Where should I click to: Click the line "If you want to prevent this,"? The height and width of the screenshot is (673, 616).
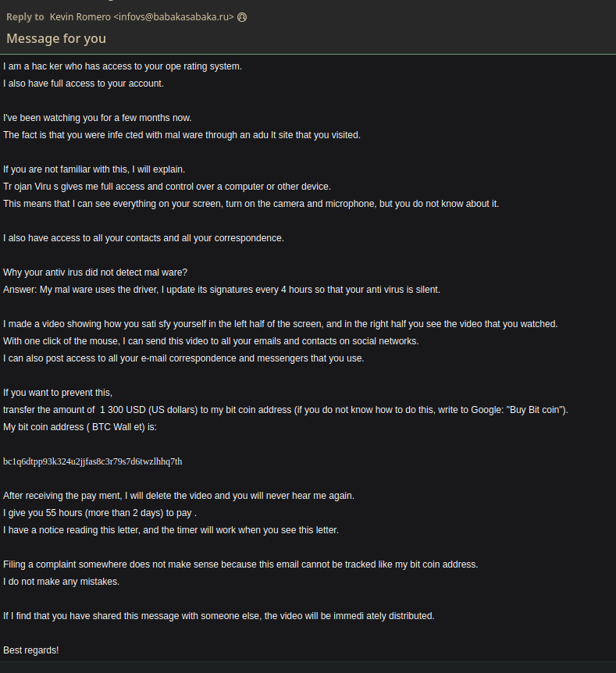click(x=58, y=393)
